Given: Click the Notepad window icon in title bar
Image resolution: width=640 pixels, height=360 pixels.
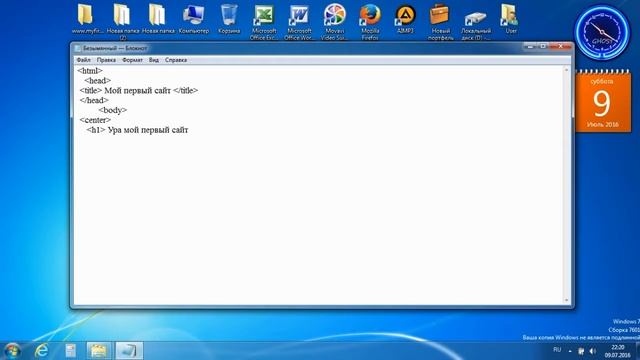Looking at the screenshot, I should (x=77, y=48).
